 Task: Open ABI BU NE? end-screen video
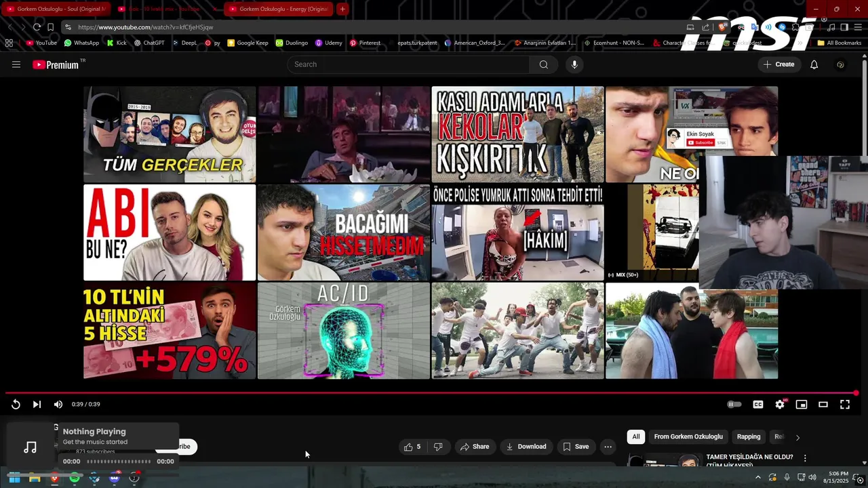tap(170, 232)
